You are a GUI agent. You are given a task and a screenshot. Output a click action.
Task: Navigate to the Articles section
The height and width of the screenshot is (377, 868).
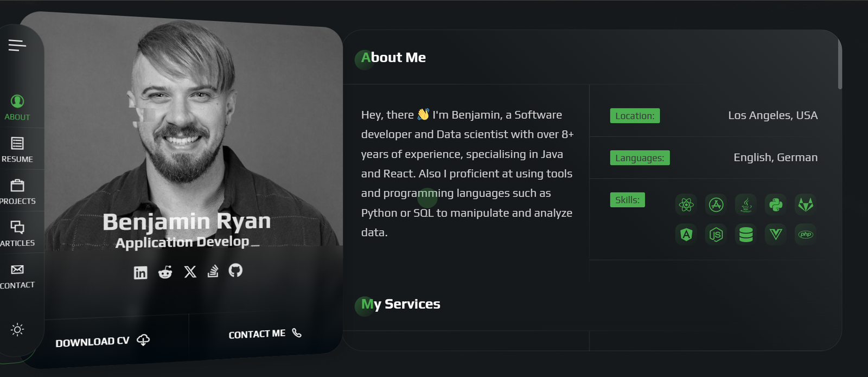[17, 233]
